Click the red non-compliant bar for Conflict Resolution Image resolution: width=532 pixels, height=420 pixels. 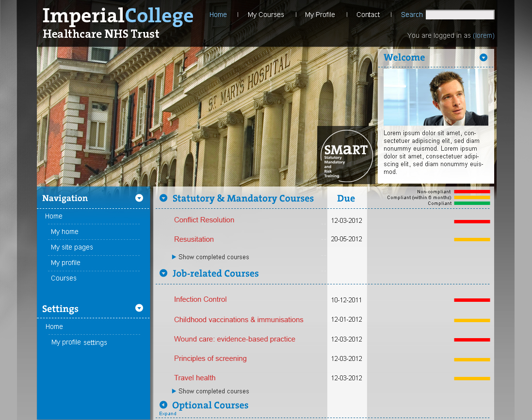[471, 221]
